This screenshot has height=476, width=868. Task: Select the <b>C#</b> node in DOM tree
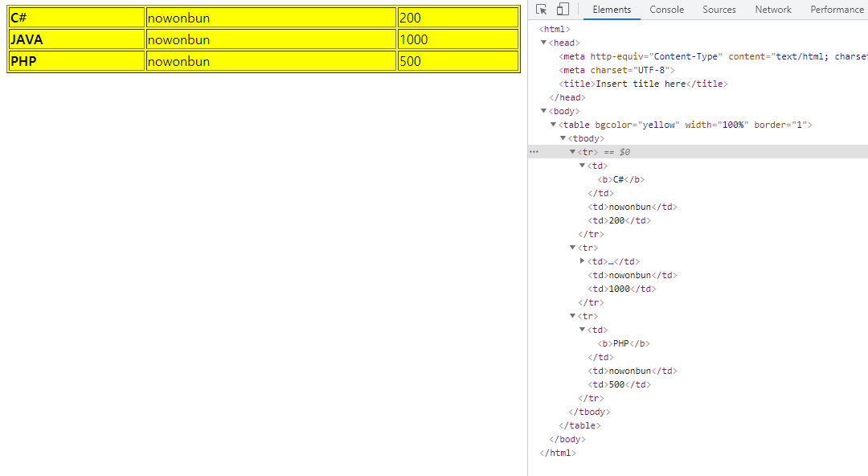pos(620,179)
